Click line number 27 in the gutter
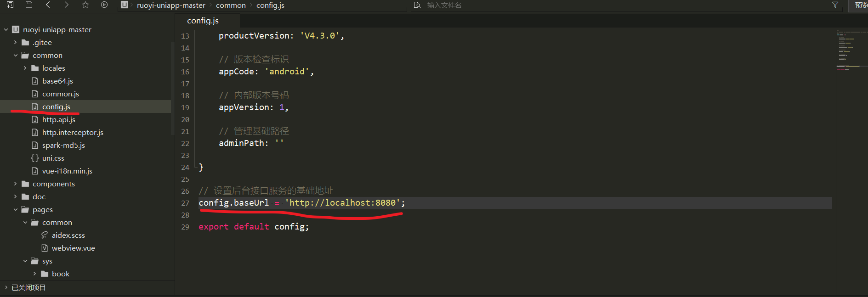This screenshot has height=297, width=868. [185, 203]
